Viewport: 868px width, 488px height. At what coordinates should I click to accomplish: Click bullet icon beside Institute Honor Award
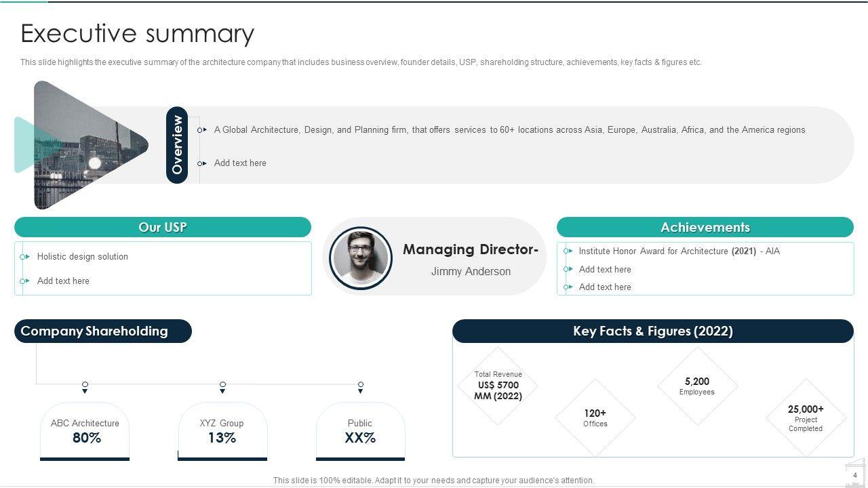click(567, 251)
